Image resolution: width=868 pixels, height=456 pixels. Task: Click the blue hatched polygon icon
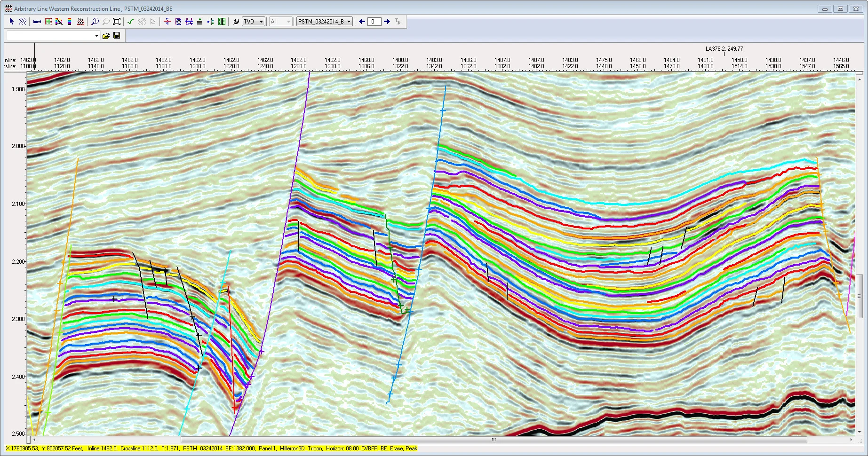[x=178, y=22]
